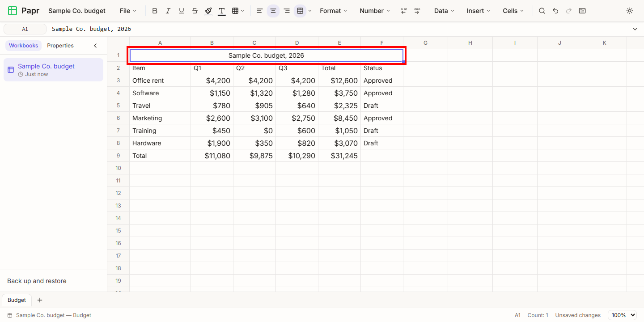The width and height of the screenshot is (644, 322).
Task: Click the Papr logo icon
Action: [x=13, y=11]
